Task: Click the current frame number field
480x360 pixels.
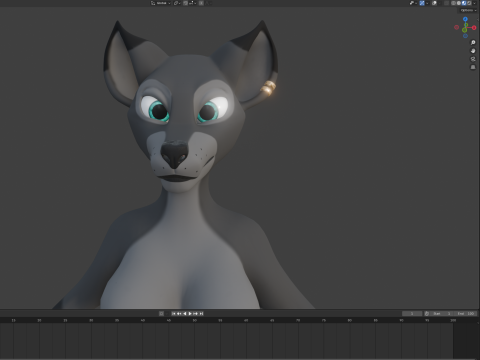Action: click(x=412, y=314)
